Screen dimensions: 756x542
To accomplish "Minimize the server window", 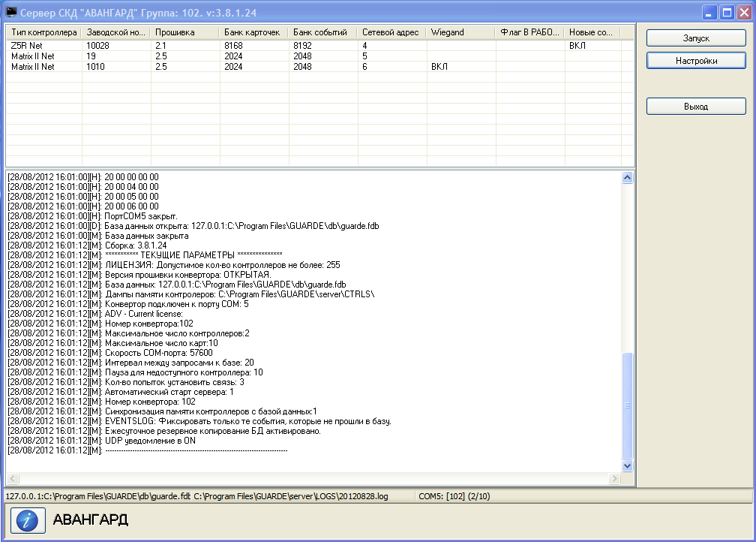I will (709, 12).
